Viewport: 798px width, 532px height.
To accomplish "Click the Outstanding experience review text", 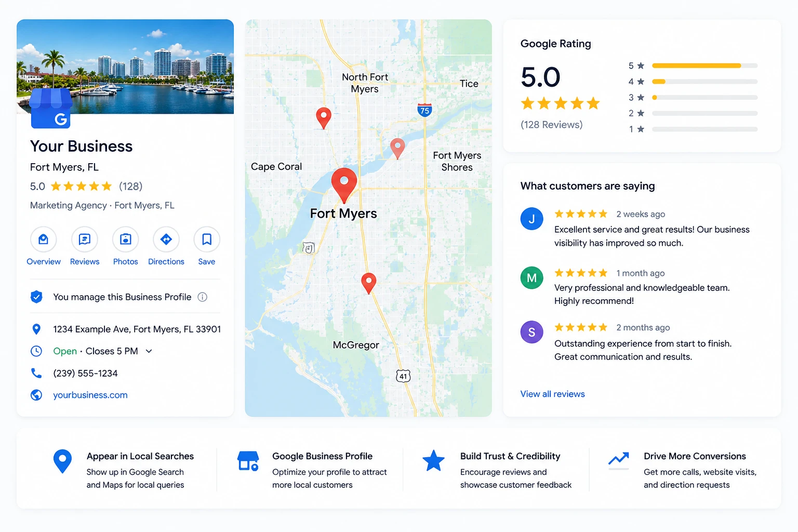I will pyautogui.click(x=643, y=350).
